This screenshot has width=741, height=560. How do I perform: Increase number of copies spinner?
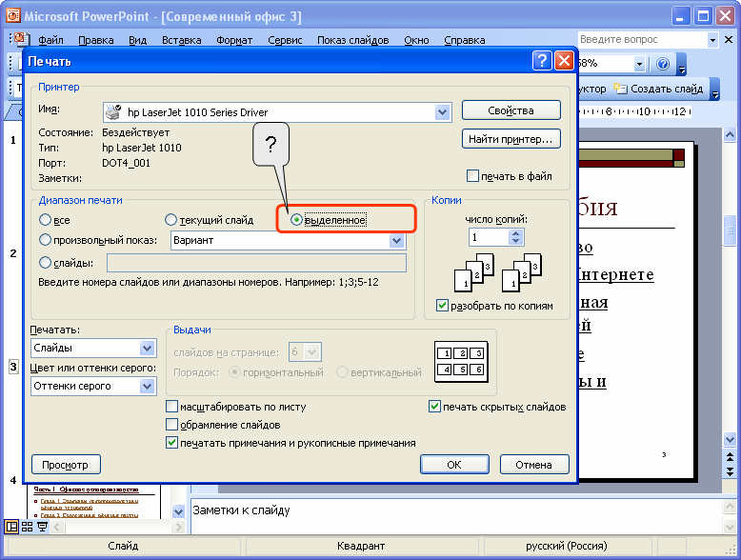coord(515,233)
